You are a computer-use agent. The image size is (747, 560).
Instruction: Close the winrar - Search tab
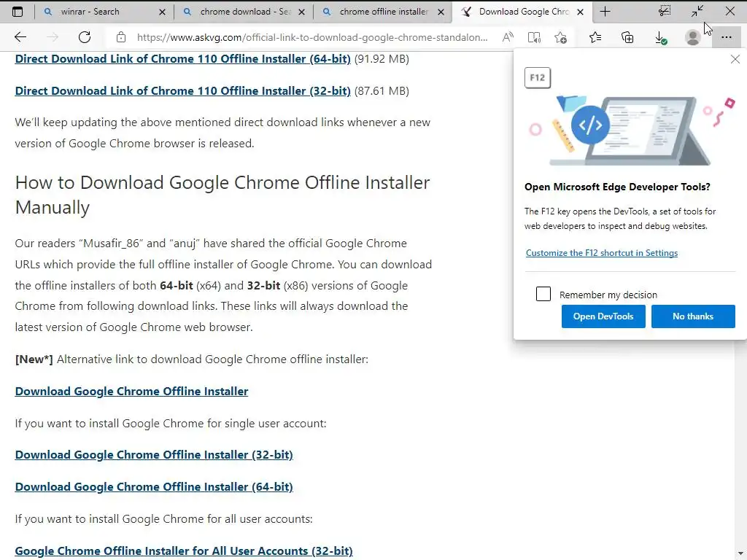[x=162, y=12]
